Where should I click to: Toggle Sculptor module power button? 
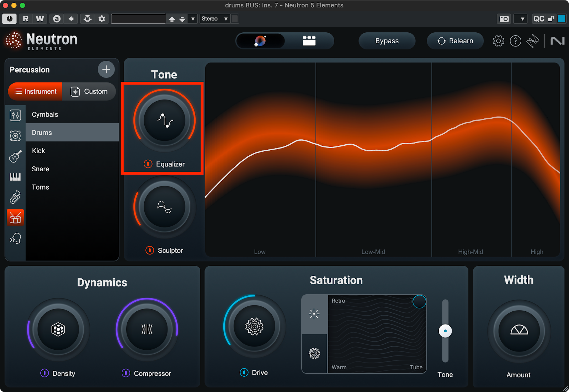(150, 250)
